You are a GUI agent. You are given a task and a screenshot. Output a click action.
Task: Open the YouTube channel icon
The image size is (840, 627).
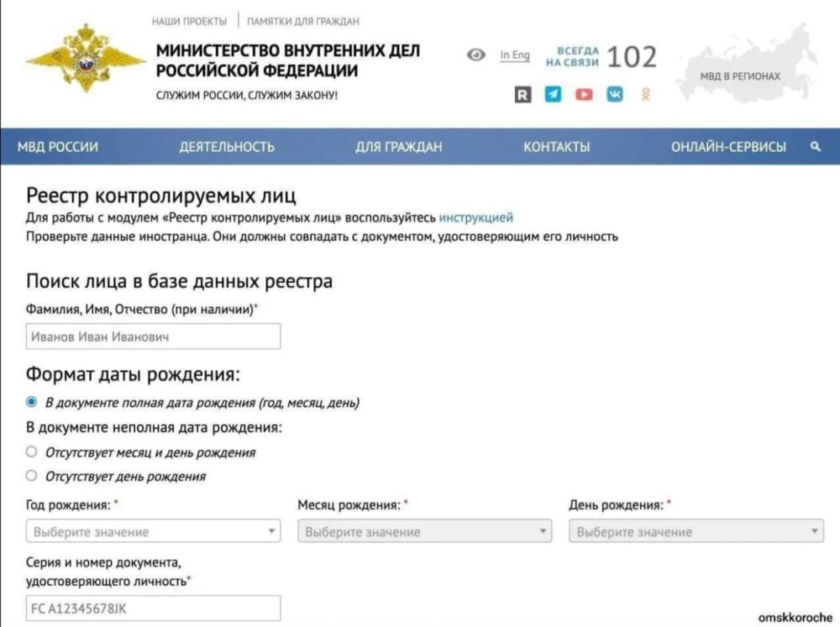[x=584, y=95]
